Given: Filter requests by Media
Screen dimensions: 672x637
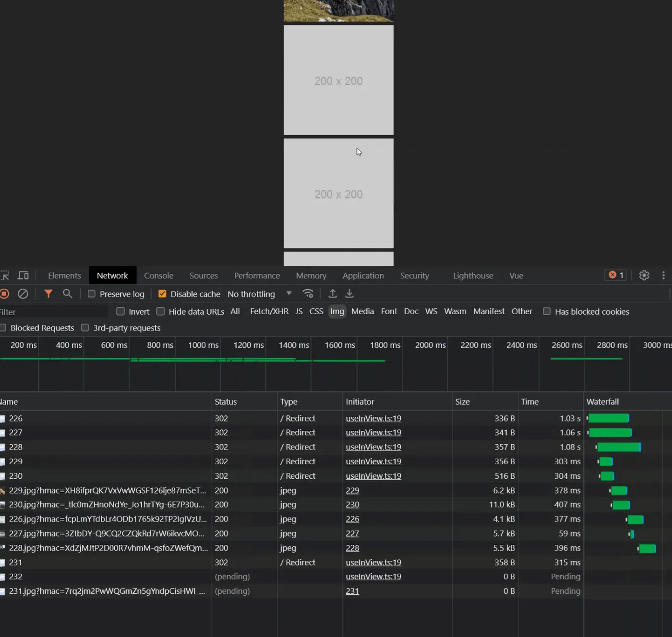Looking at the screenshot, I should (x=362, y=311).
